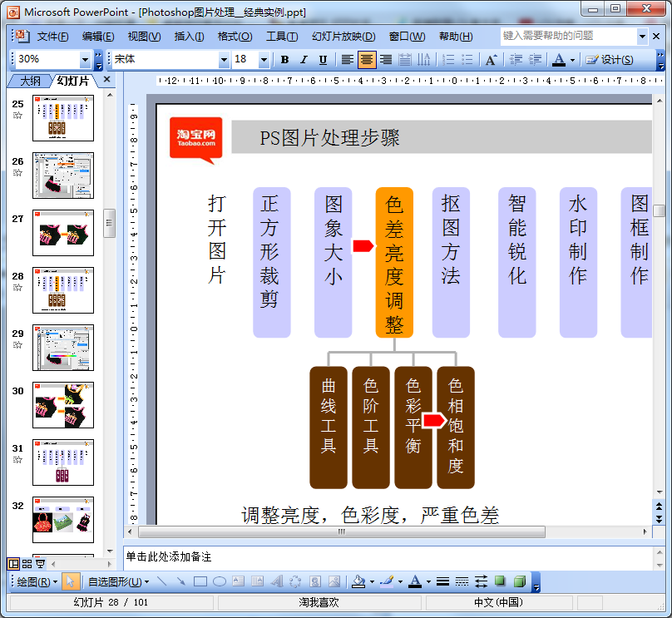Align text to the left
The height and width of the screenshot is (618, 672).
click(347, 60)
